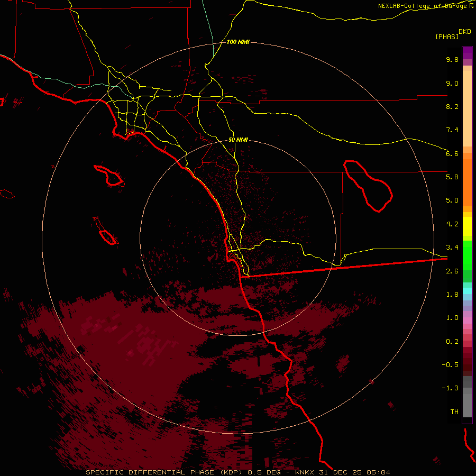Click the 1.8 scale label

point(452,295)
